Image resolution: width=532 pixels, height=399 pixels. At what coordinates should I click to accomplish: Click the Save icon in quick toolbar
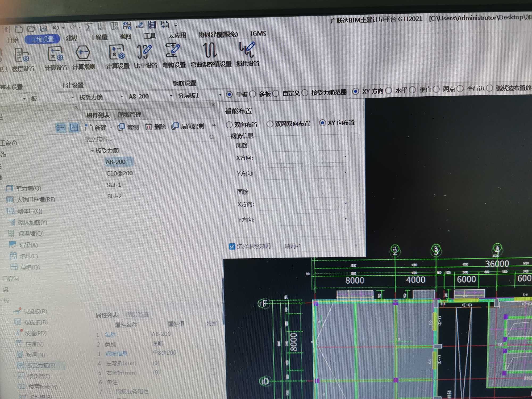coord(43,28)
